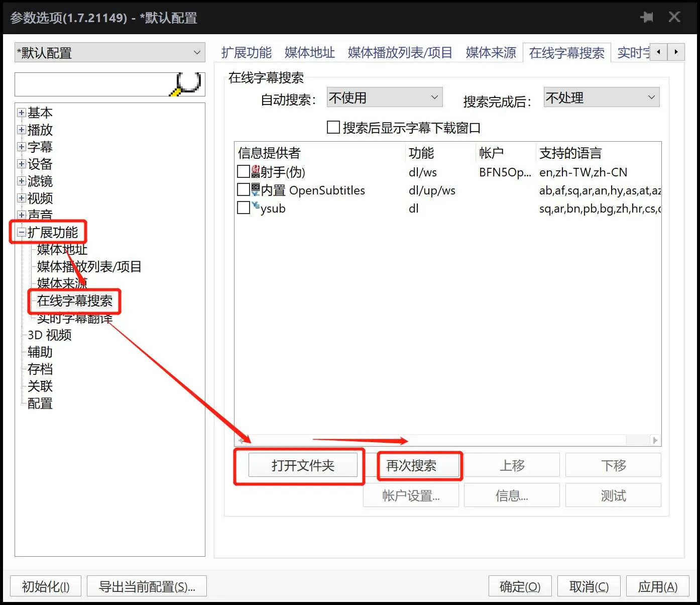
Task: Click the 测试 button
Action: tap(613, 495)
